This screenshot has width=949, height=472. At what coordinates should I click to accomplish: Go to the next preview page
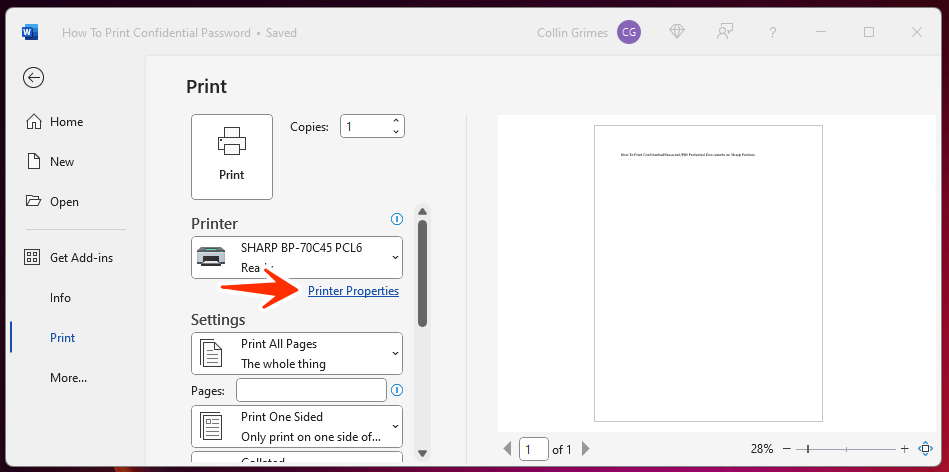click(x=585, y=449)
